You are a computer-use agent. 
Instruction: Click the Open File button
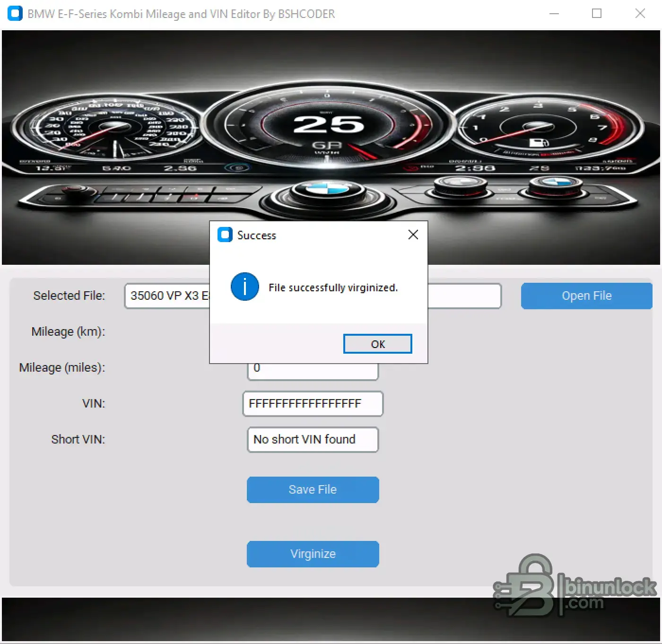(586, 296)
